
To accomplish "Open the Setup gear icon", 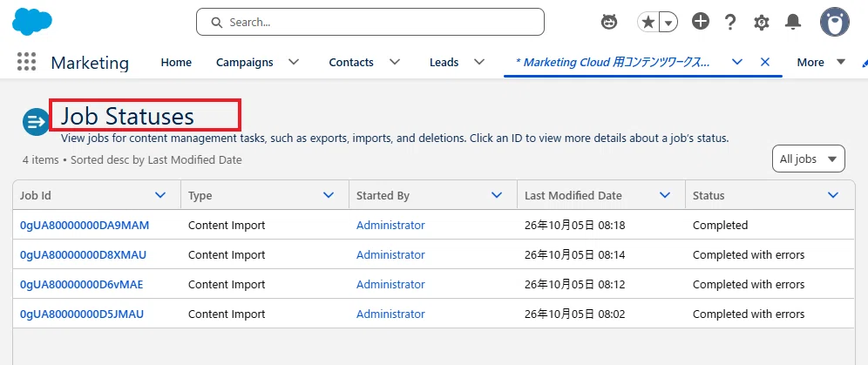I will click(x=762, y=23).
